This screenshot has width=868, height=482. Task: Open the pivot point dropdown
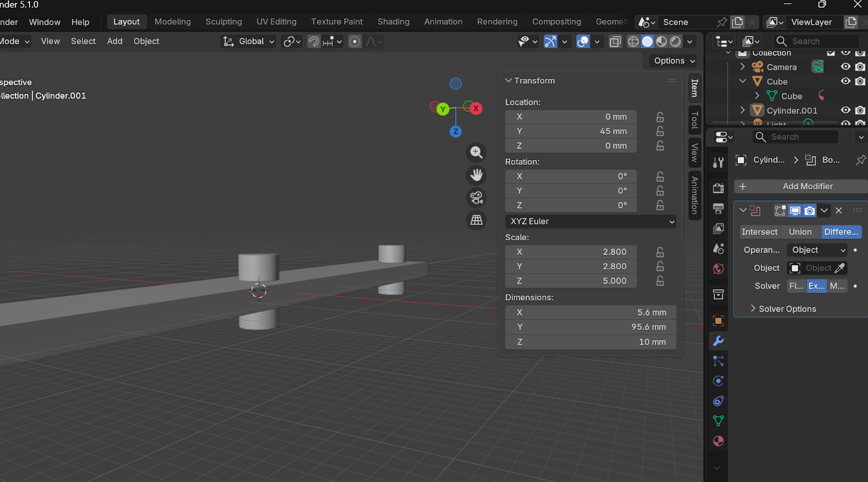pyautogui.click(x=292, y=41)
